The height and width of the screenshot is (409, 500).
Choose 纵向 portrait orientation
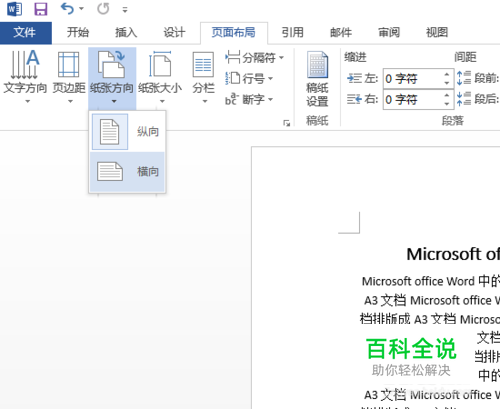pos(127,132)
